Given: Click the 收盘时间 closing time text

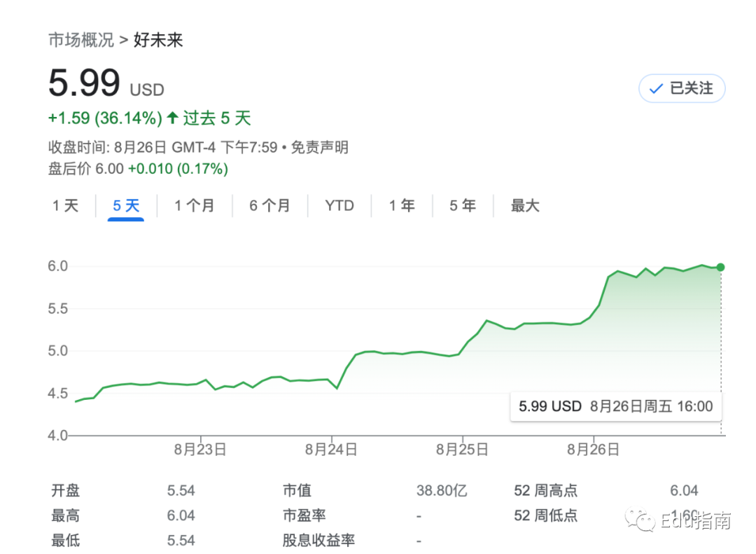Looking at the screenshot, I should click(x=163, y=147).
